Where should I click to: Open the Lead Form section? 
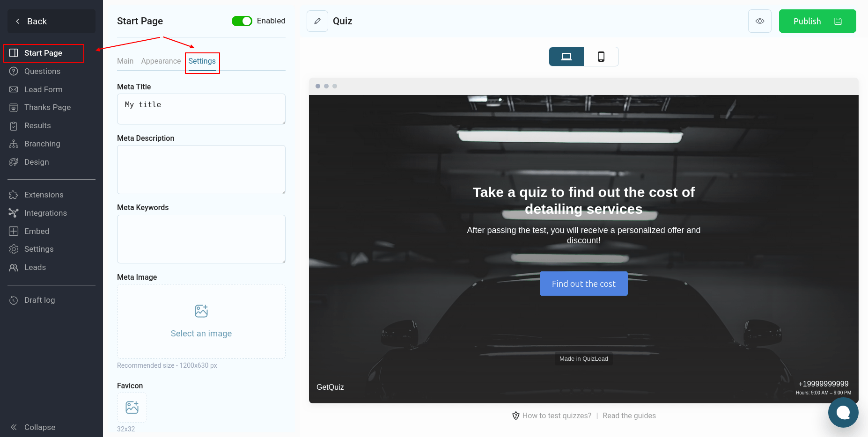pos(43,89)
